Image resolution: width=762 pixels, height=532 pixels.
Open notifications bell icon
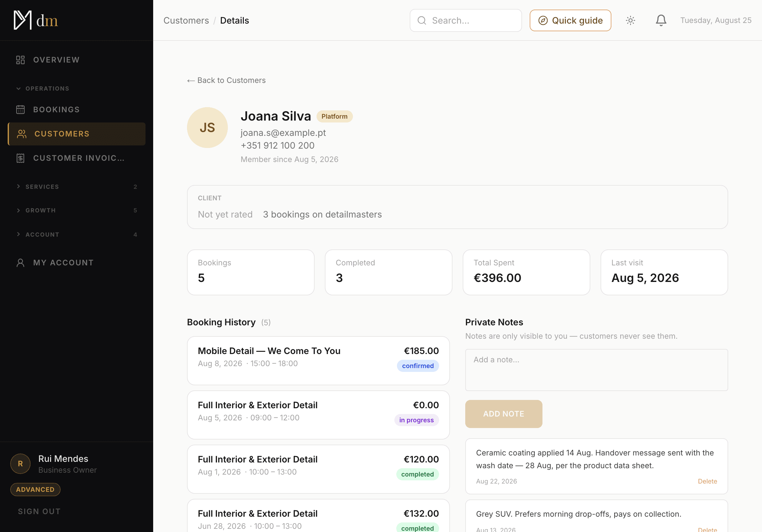(x=661, y=20)
